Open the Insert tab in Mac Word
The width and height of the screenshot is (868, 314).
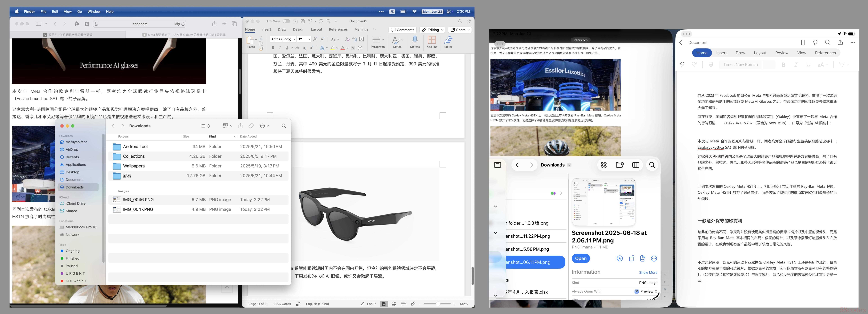266,29
